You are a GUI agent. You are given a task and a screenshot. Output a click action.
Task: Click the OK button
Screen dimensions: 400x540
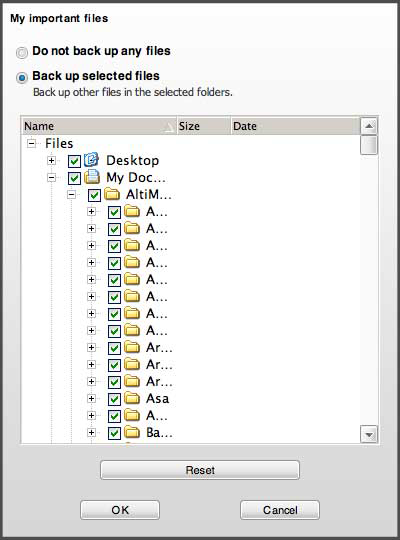[120, 510]
